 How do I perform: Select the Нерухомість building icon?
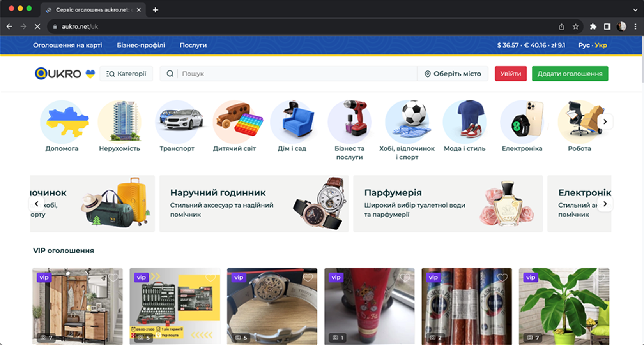(x=120, y=121)
